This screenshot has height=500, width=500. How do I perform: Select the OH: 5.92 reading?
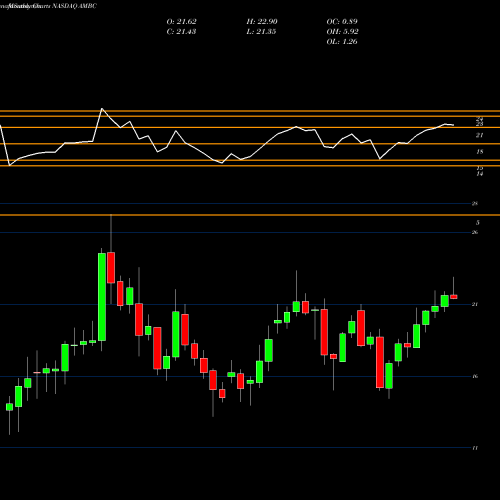point(342,32)
